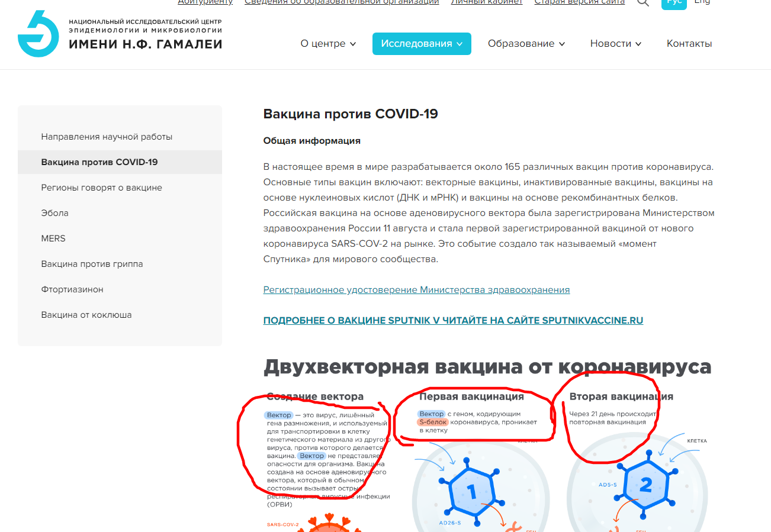Select Вакцина против COVID-19 in sidebar
This screenshot has width=771, height=532.
[x=120, y=162]
